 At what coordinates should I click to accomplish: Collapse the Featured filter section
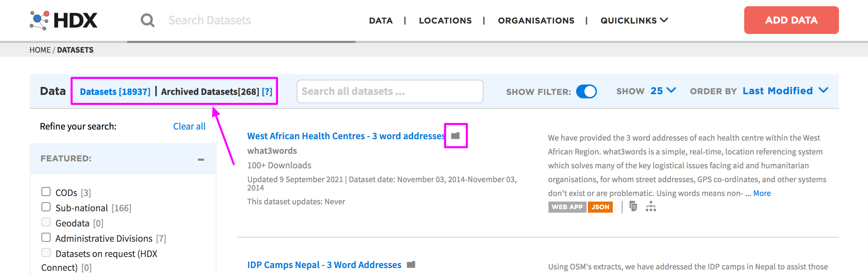[x=201, y=159]
